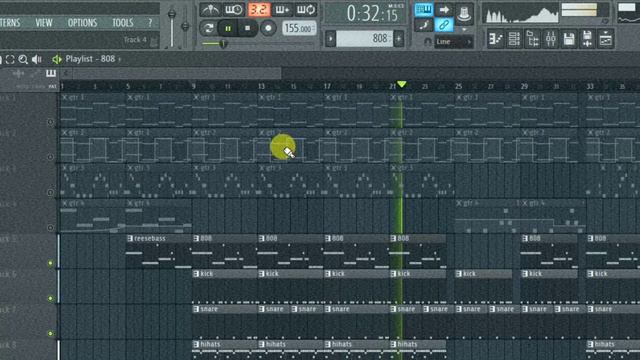Click the Save project floppy icon
The width and height of the screenshot is (640, 360).
[x=569, y=39]
